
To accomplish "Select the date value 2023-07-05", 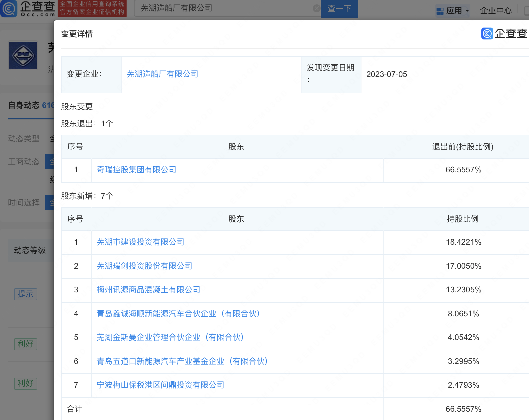I will coord(386,74).
